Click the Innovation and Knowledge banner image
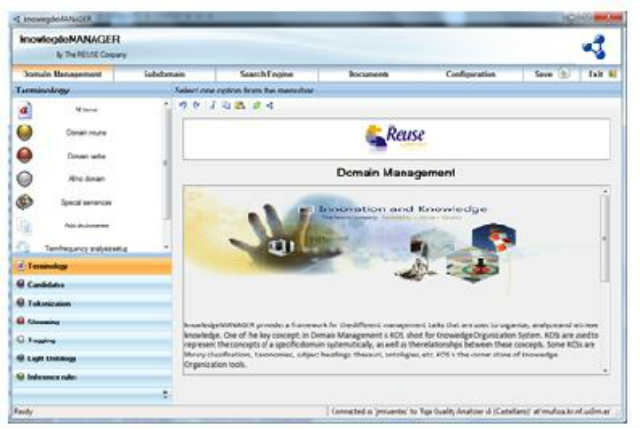Viewport: 640px width, 430px height. coord(351,241)
